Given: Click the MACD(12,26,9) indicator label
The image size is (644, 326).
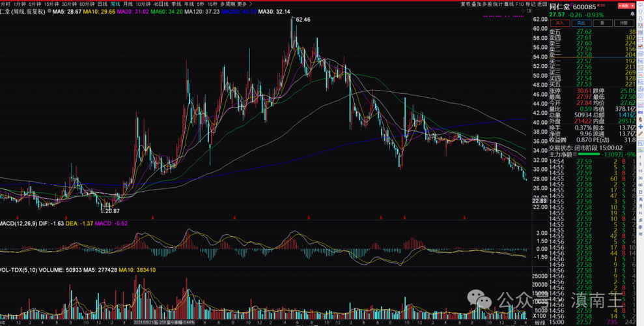Looking at the screenshot, I should click(x=20, y=223).
